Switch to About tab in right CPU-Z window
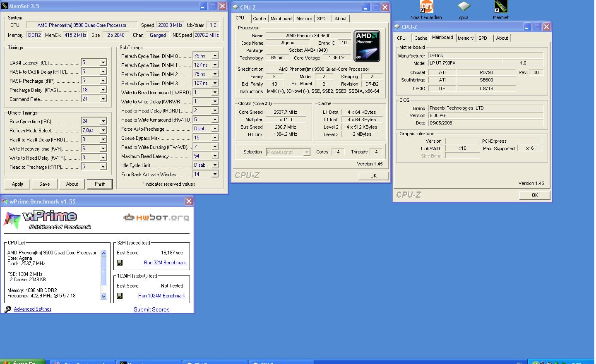Image resolution: width=596 pixels, height=364 pixels. pyautogui.click(x=502, y=38)
